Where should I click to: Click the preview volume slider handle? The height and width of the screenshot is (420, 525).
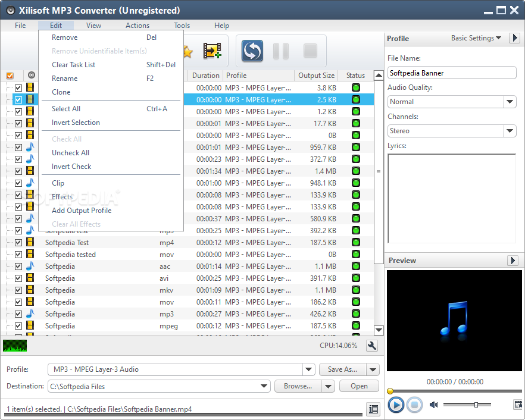point(476,405)
